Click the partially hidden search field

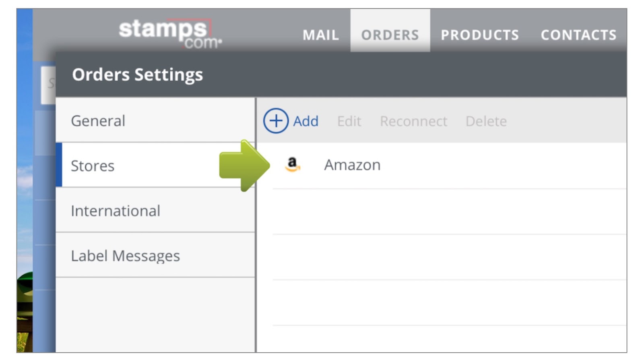tap(48, 84)
